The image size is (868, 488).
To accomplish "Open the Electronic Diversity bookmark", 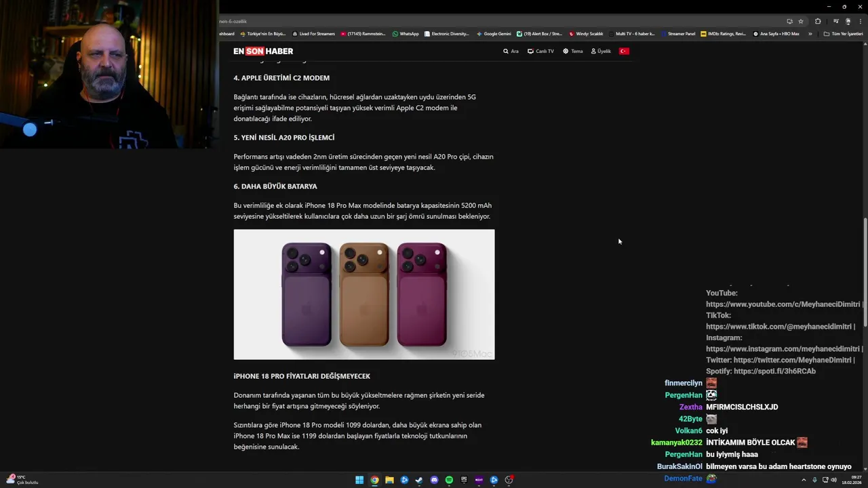I will click(x=446, y=34).
